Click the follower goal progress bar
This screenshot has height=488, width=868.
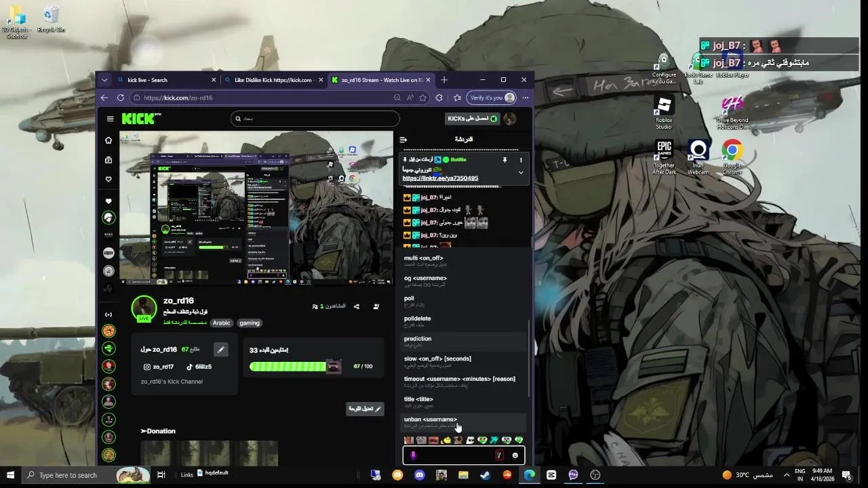point(295,367)
